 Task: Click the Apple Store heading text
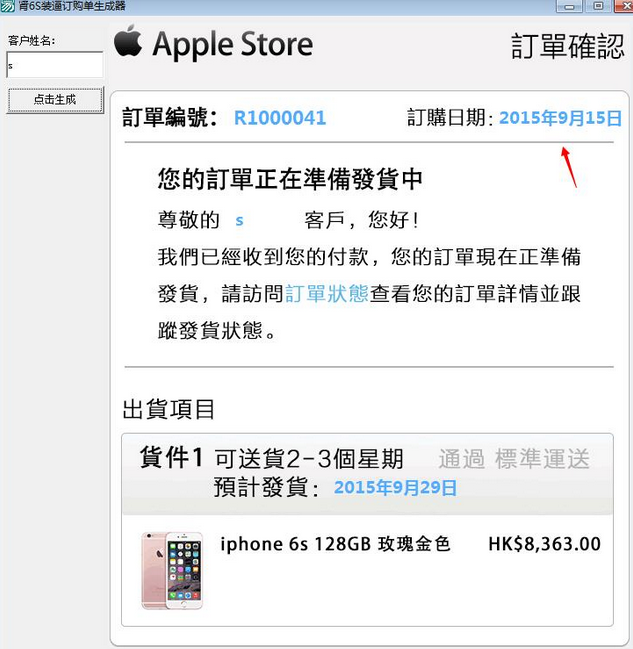point(233,44)
